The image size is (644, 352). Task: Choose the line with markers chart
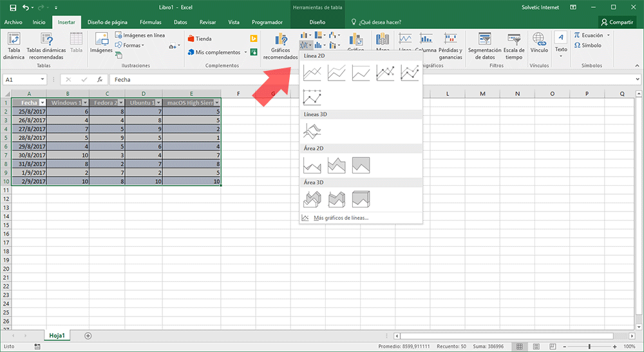(385, 73)
